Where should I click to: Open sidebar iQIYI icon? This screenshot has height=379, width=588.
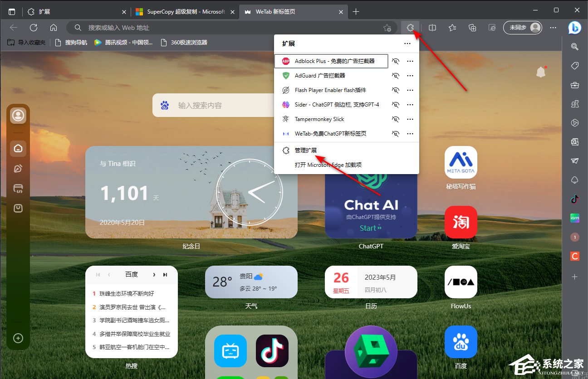[x=575, y=218]
